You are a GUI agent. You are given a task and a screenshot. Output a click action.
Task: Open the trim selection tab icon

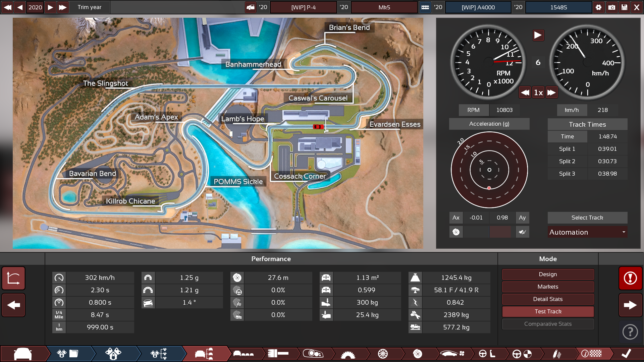pos(204,354)
